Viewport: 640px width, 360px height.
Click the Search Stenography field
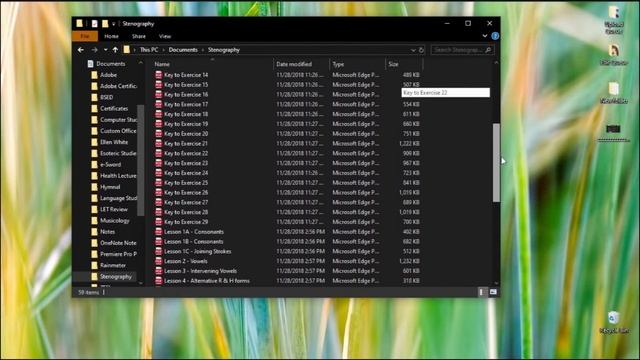462,50
